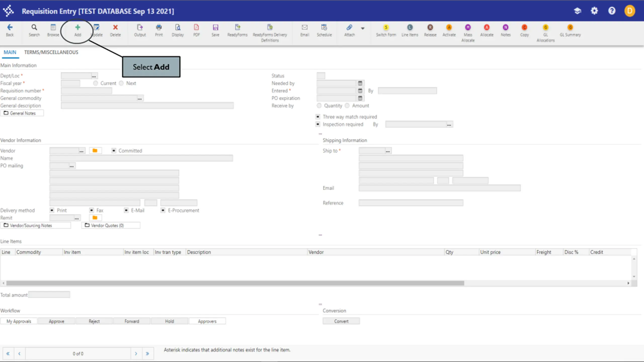Screen dimensions: 644x362
Task: Click the Line Items toolbar icon
Action: [x=410, y=27]
